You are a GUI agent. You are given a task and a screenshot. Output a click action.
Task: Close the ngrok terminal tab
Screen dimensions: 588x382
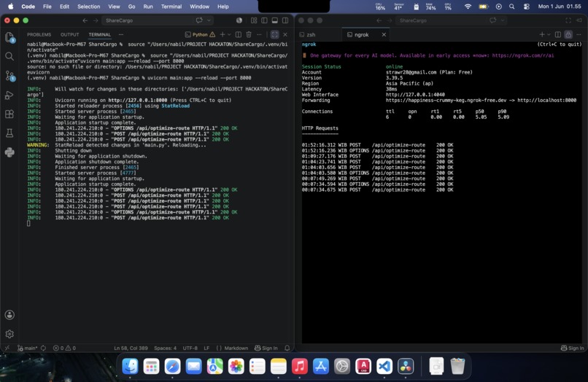(384, 34)
